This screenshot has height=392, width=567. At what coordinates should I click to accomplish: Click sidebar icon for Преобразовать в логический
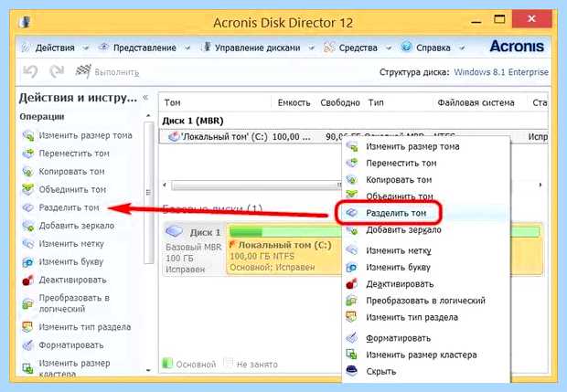coord(27,303)
